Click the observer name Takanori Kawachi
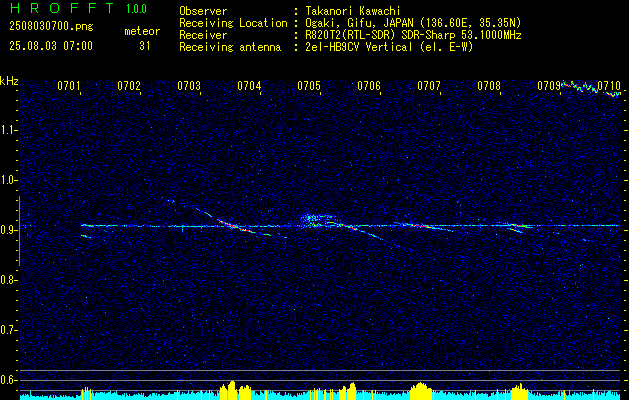629x400 pixels. [354, 11]
